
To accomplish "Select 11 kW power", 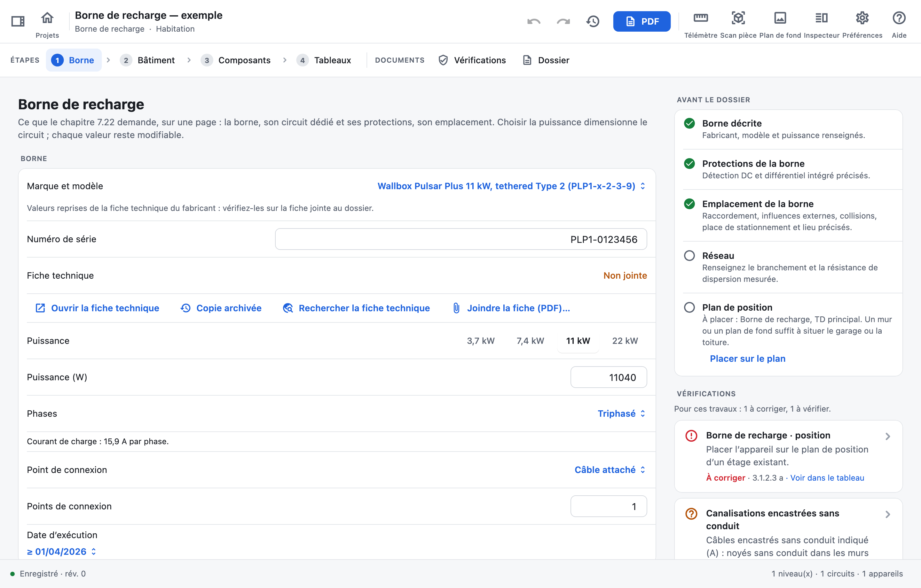I will (578, 341).
